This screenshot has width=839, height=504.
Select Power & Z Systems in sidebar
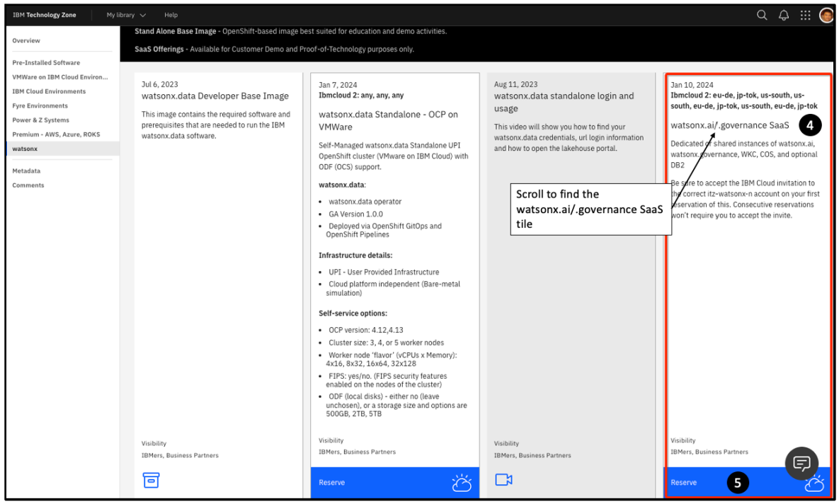click(x=40, y=120)
